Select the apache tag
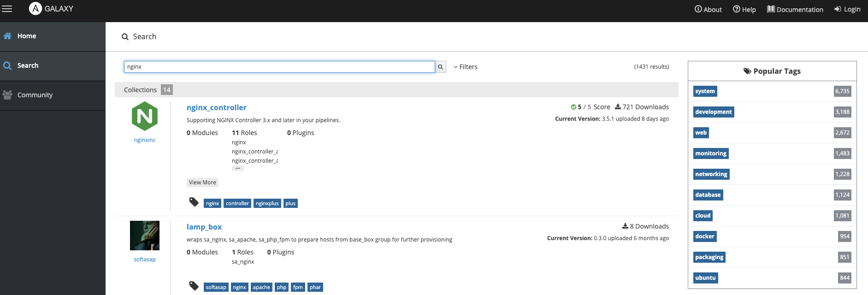The width and height of the screenshot is (868, 295). click(x=261, y=287)
